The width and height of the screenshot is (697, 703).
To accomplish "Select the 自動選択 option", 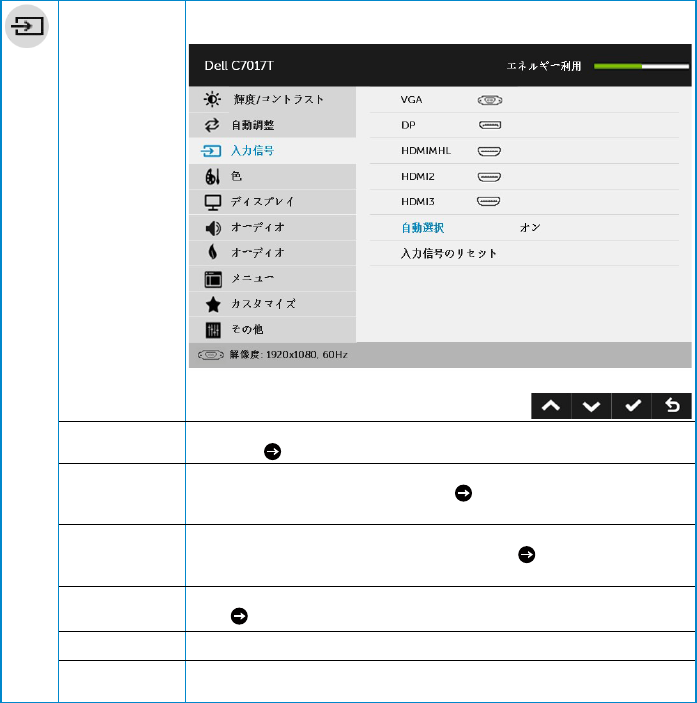I will [x=423, y=228].
